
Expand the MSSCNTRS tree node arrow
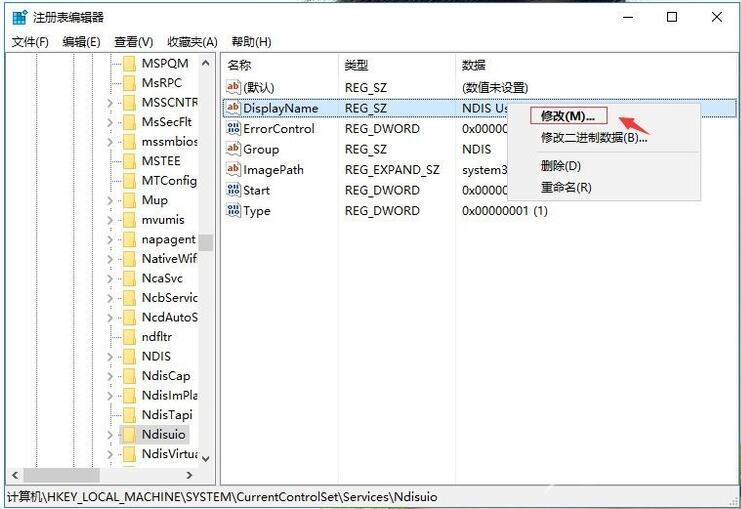pyautogui.click(x=110, y=103)
